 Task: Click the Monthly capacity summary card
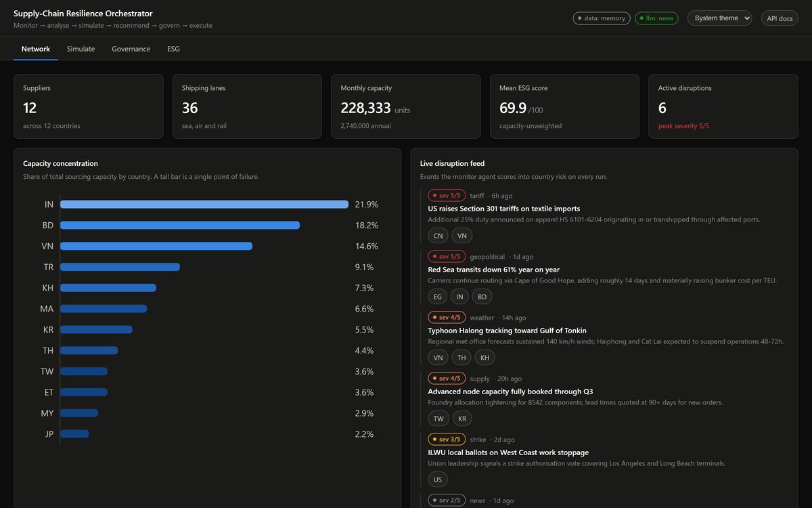(406, 106)
